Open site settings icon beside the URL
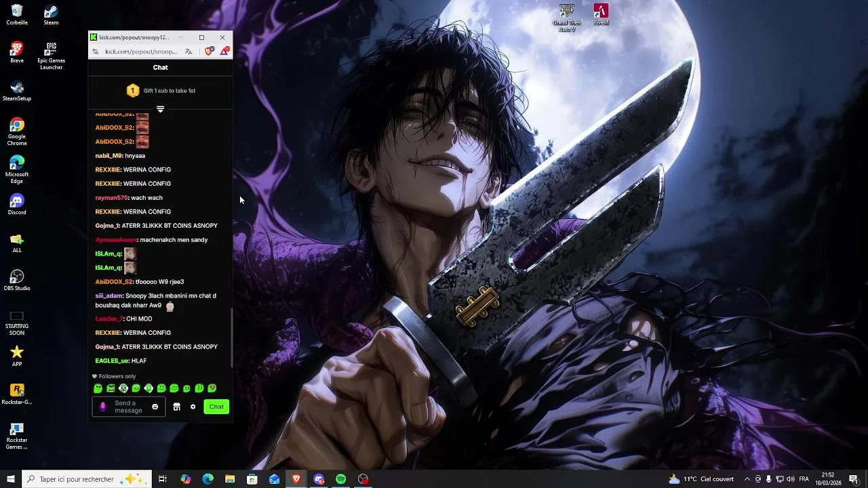This screenshot has height=488, width=868. tap(96, 52)
